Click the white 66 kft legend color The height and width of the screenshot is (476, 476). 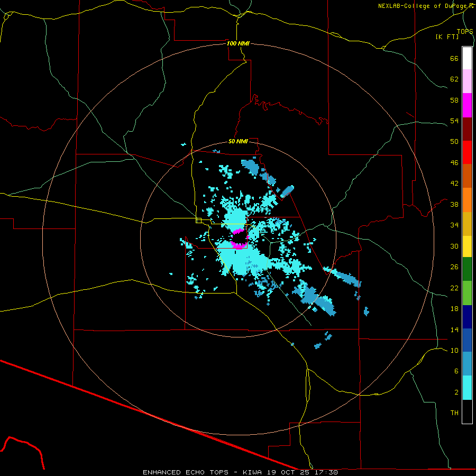[467, 58]
